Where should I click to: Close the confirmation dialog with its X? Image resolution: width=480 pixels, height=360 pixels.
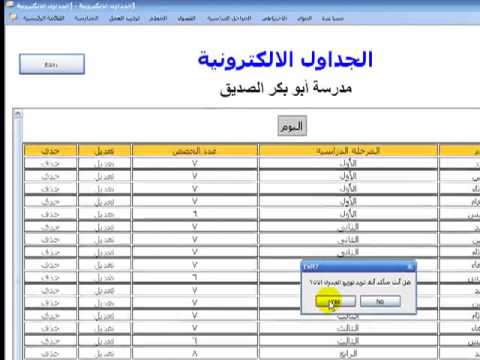tap(410, 267)
